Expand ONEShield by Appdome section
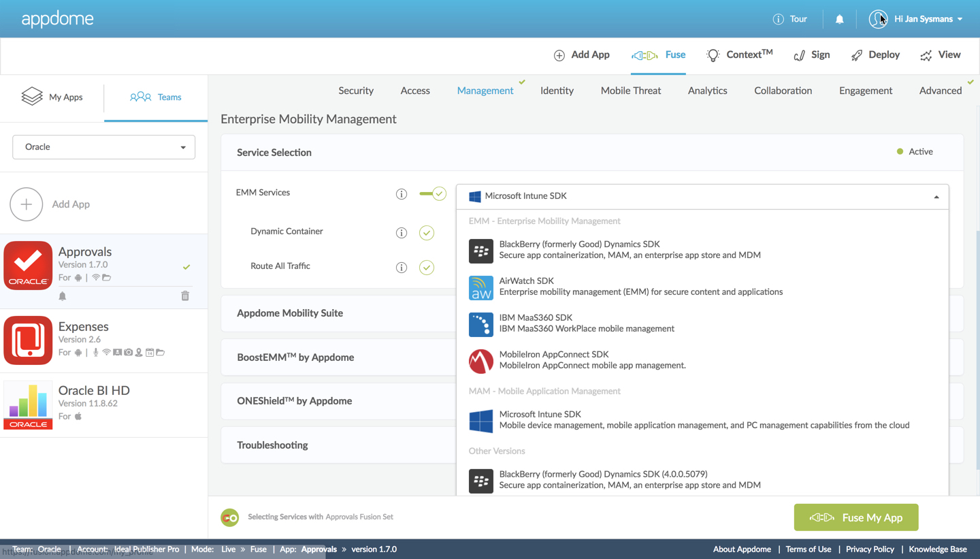Image resolution: width=980 pixels, height=559 pixels. click(x=338, y=401)
